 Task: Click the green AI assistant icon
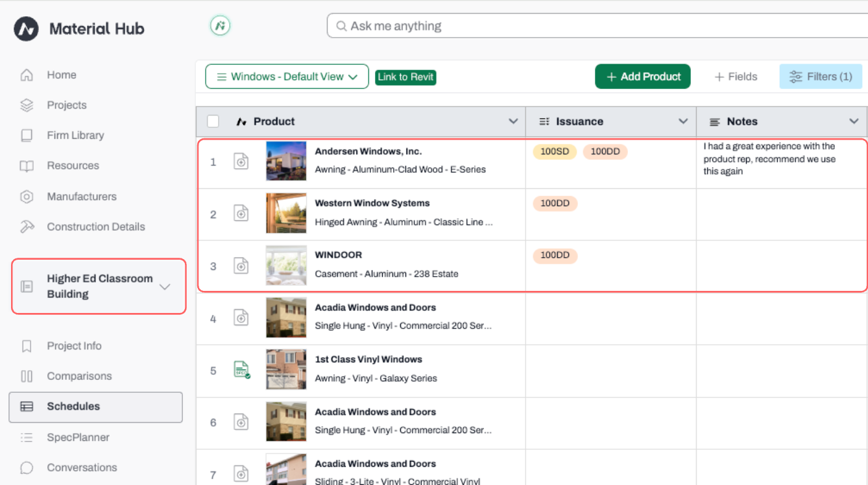(x=221, y=26)
